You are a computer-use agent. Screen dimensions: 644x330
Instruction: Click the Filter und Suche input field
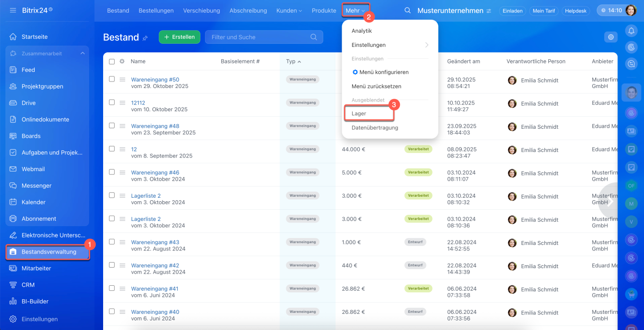259,37
